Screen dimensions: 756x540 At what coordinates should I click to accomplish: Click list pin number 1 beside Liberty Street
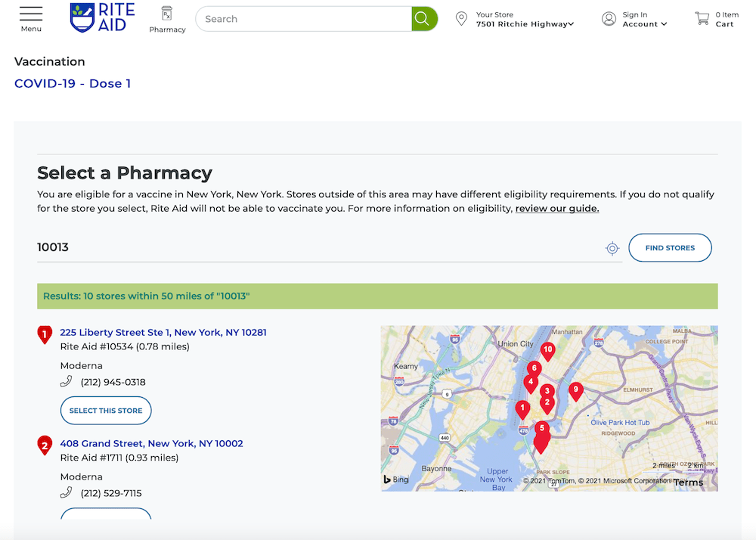coord(45,334)
